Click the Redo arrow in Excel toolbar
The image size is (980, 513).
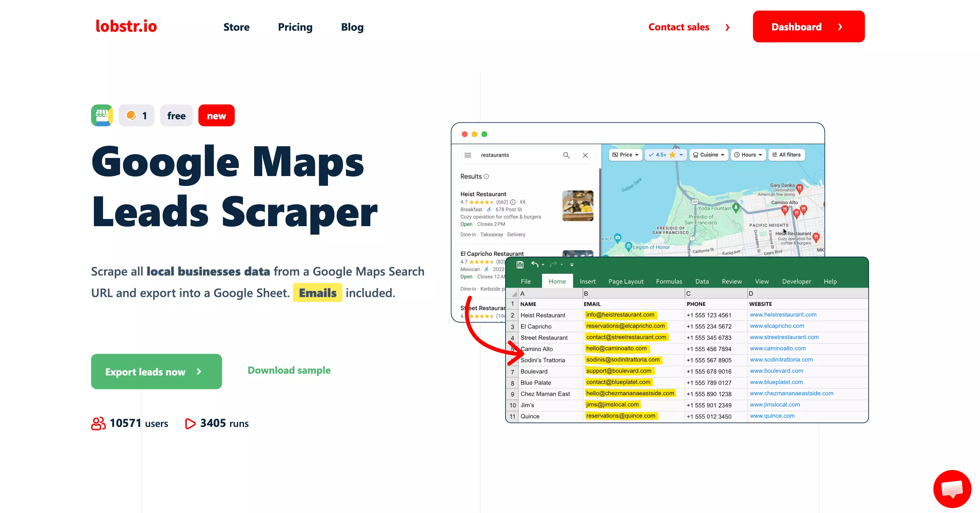[x=553, y=264]
